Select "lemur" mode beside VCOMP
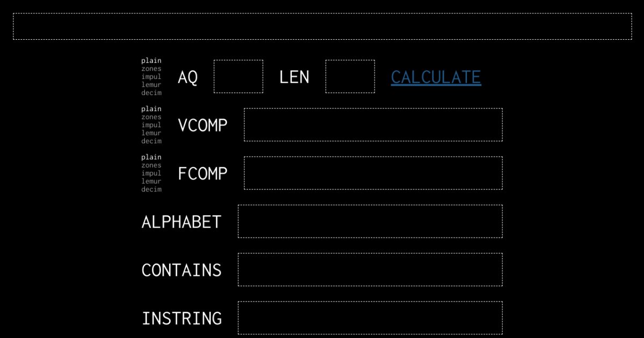Screen dimensions: 644x338 coord(151,133)
